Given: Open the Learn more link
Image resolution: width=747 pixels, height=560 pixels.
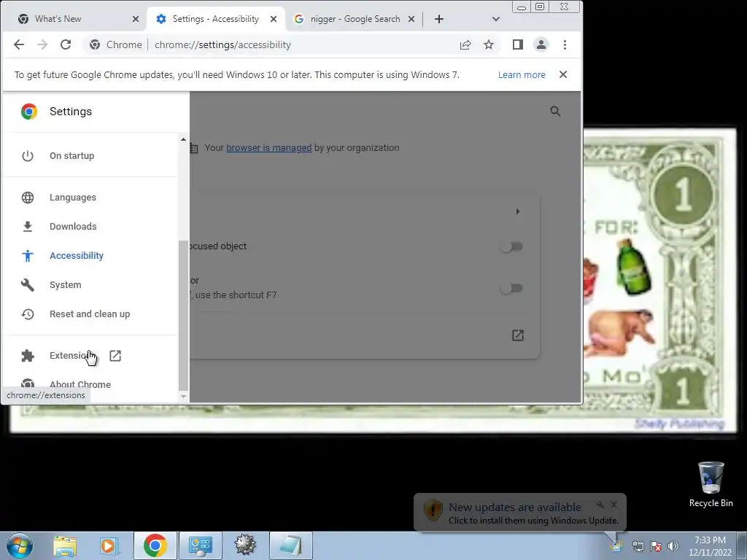Looking at the screenshot, I should (x=522, y=75).
